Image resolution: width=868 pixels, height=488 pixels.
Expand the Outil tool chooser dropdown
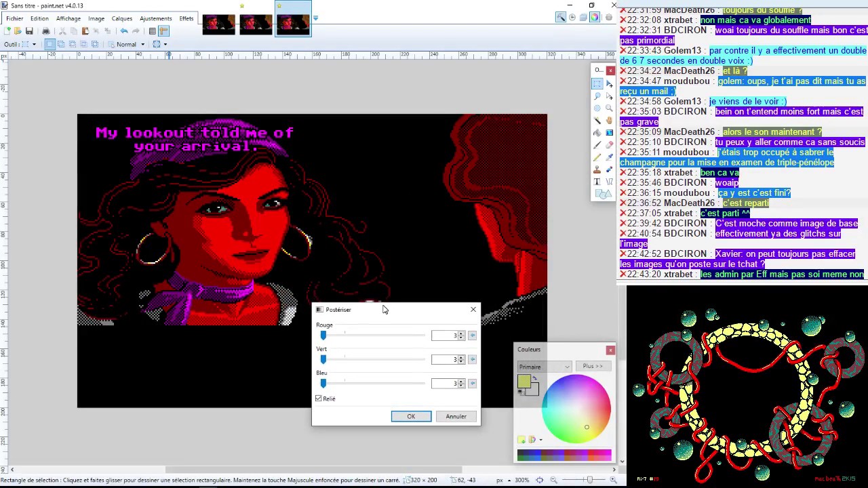click(29, 44)
